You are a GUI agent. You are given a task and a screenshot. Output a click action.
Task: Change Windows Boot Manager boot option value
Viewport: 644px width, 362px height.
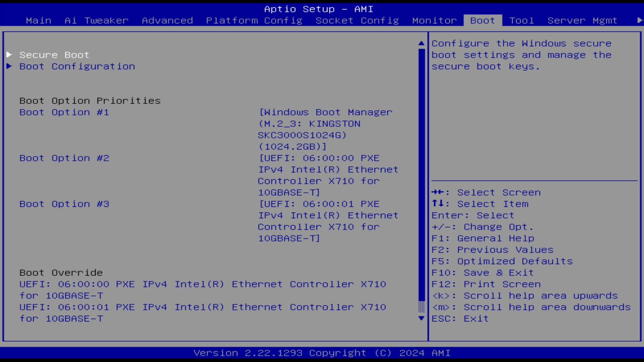(325, 129)
